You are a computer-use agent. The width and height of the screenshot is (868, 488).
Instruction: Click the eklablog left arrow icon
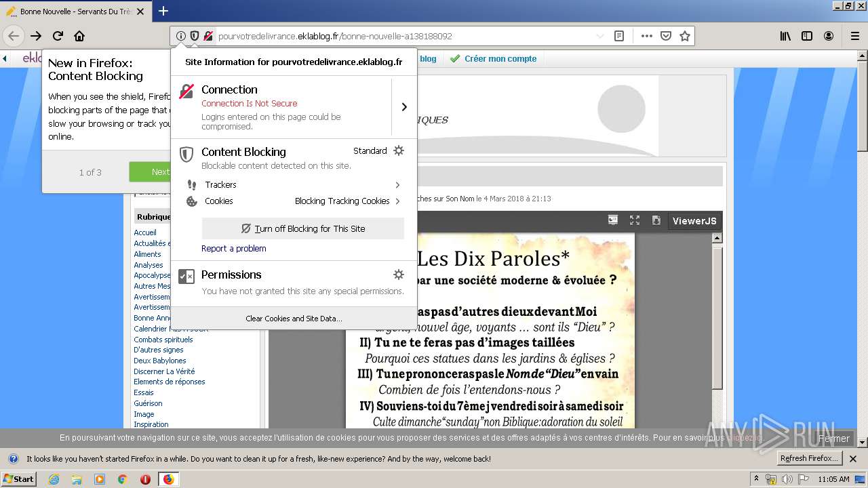pyautogui.click(x=5, y=59)
